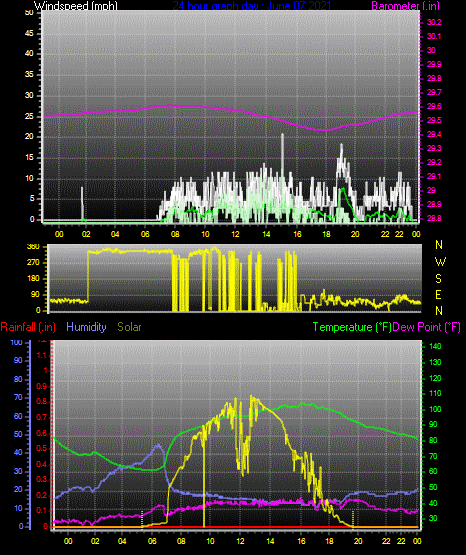Select the "Humidity" legend label

pyautogui.click(x=86, y=327)
